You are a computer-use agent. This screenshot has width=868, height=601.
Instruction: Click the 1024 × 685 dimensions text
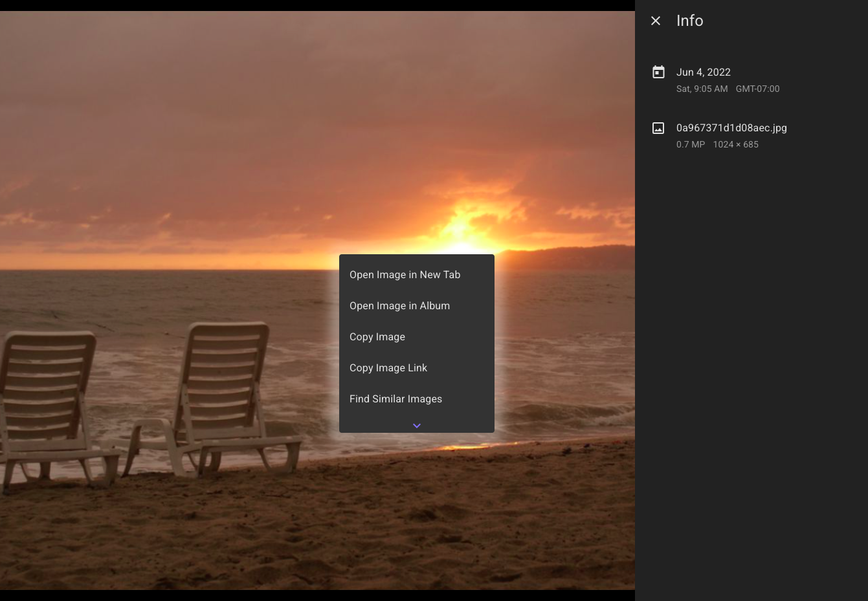pos(735,144)
